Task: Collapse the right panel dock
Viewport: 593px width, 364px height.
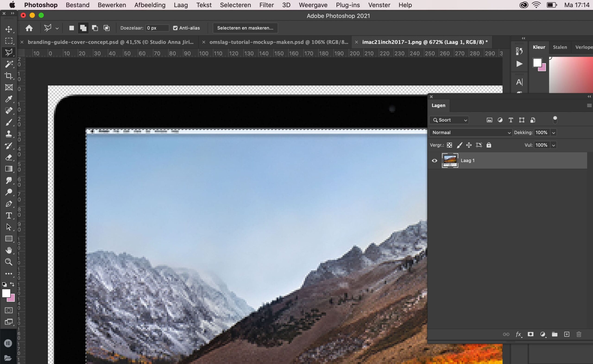Action: [524, 38]
